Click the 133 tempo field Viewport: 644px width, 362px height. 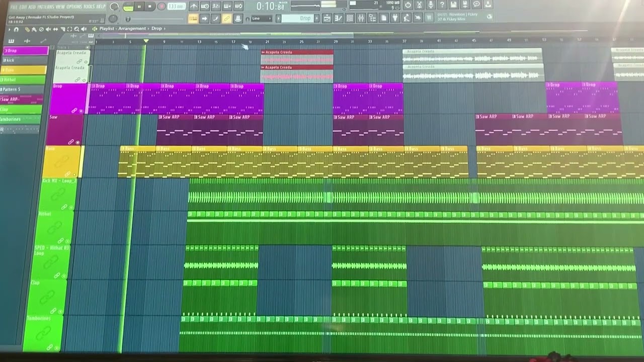coord(176,7)
